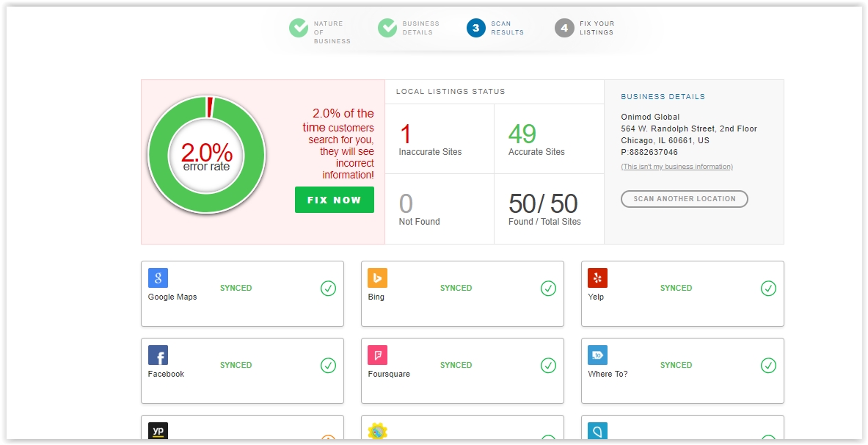Viewport: 868px width, 445px height.
Task: Click the Foursquare logo icon
Action: pyautogui.click(x=378, y=355)
